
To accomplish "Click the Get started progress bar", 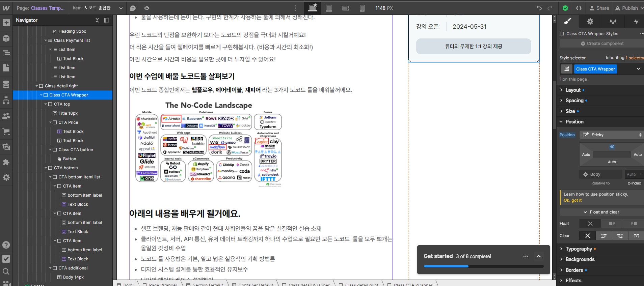I will tap(483, 266).
